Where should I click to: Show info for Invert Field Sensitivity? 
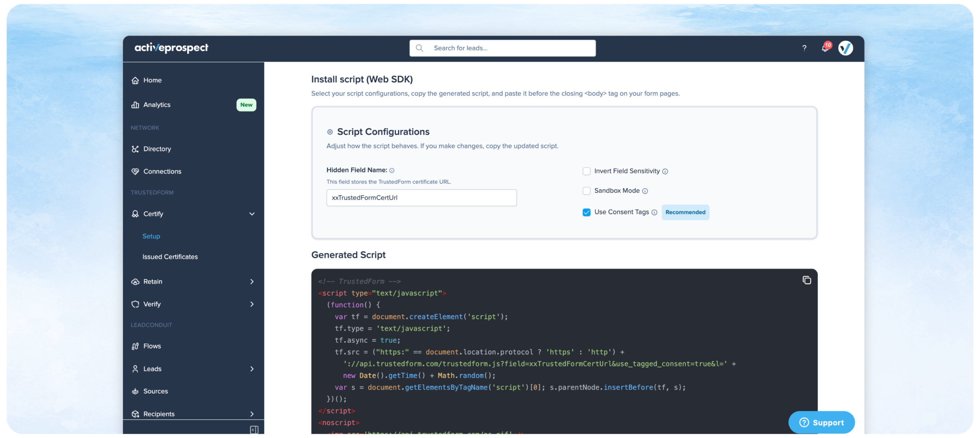click(x=665, y=172)
